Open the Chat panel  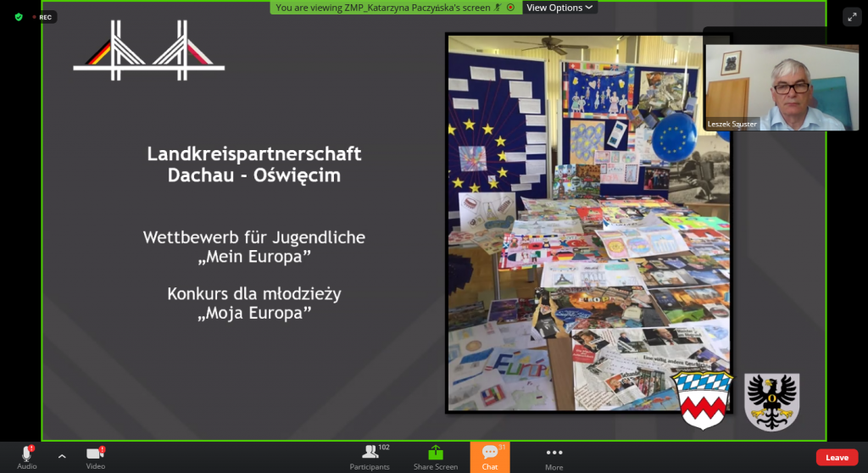pyautogui.click(x=490, y=458)
